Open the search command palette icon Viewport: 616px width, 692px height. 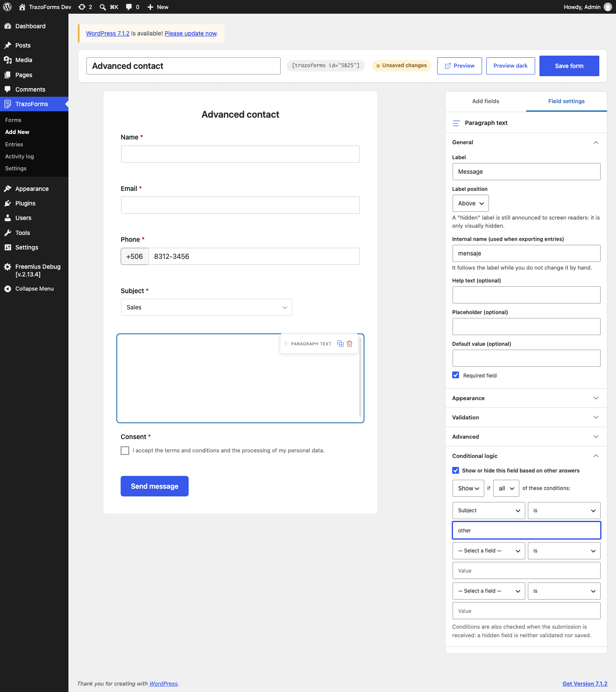click(x=103, y=7)
